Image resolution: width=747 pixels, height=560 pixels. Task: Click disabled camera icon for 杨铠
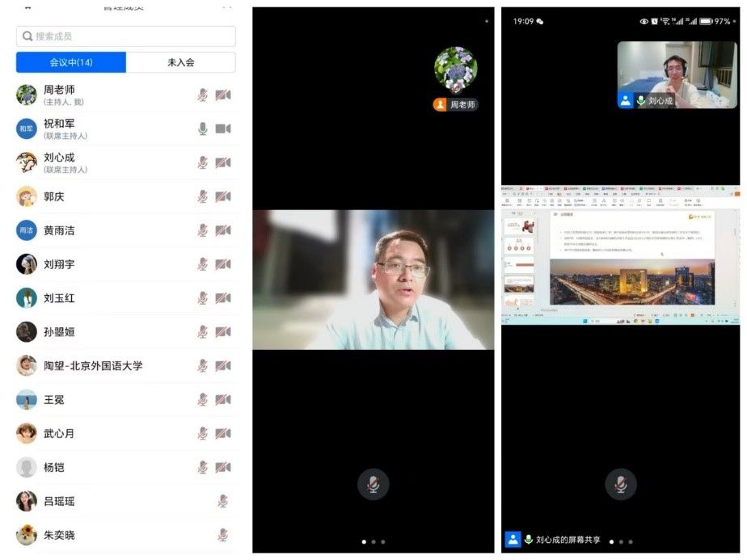coord(223,467)
